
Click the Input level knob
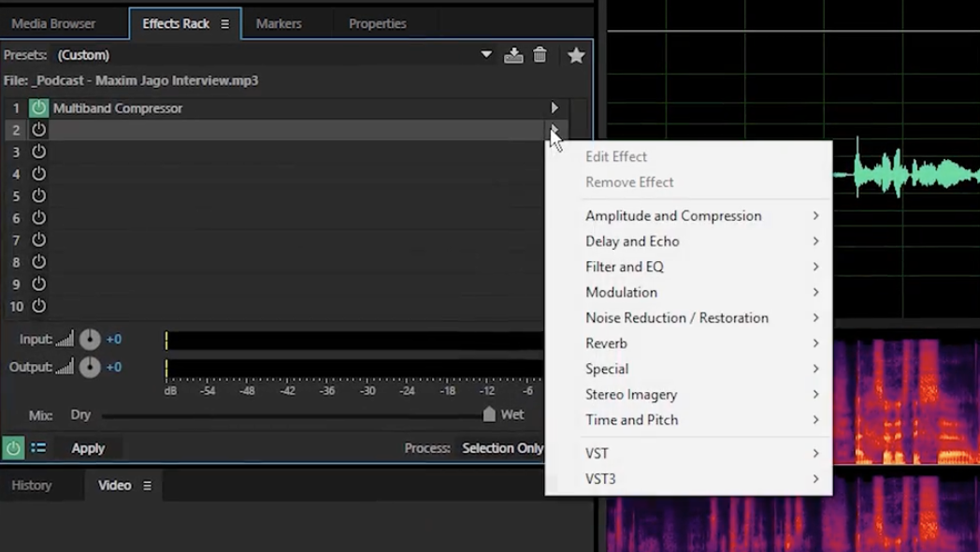point(90,340)
